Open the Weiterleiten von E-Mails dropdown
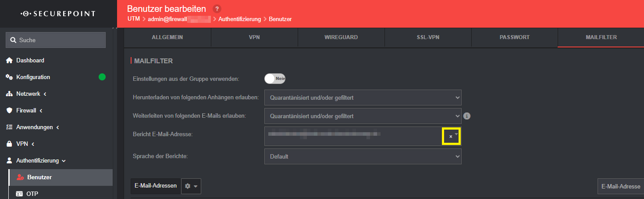Screen dimensions: 644x199 [x=363, y=116]
